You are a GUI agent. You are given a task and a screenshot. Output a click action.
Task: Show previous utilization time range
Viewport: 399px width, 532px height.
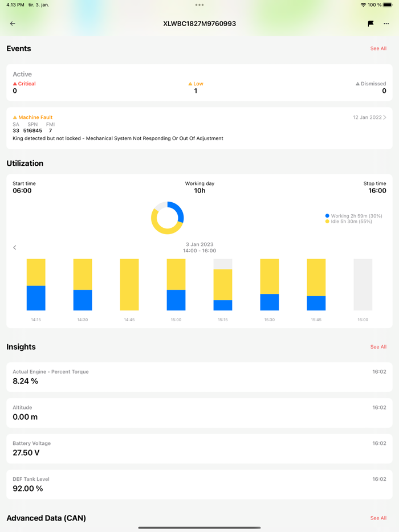pos(15,247)
